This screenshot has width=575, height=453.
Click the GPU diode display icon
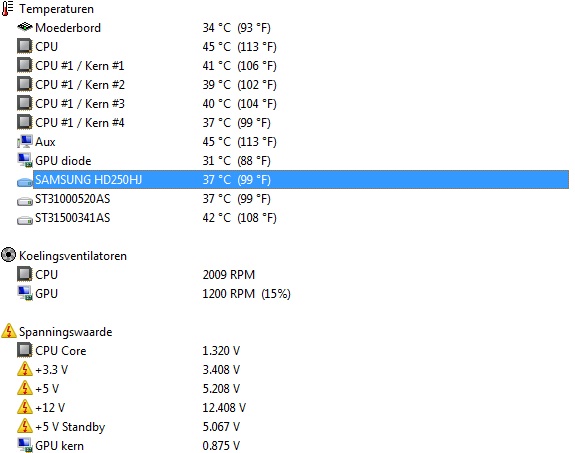(25, 160)
